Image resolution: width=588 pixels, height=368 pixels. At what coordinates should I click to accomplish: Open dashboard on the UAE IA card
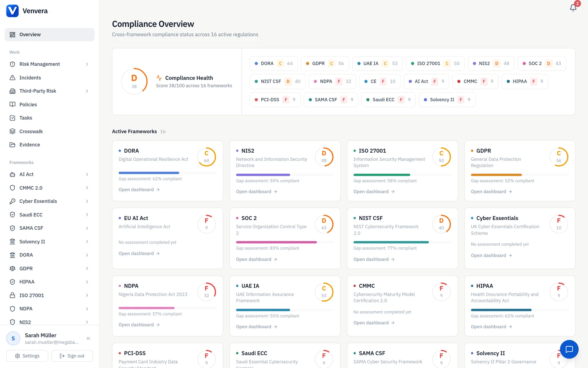click(257, 326)
